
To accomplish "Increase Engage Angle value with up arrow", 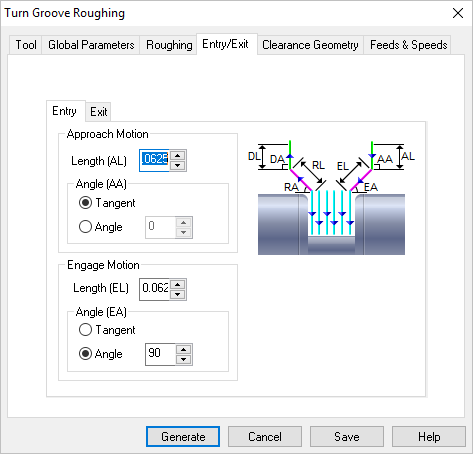I will pos(184,349).
